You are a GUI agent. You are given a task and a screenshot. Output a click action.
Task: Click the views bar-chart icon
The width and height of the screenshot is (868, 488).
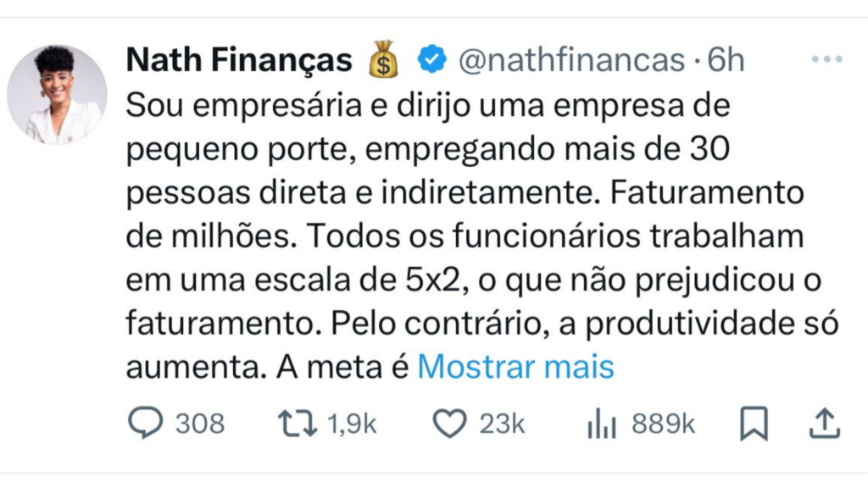[x=602, y=424]
